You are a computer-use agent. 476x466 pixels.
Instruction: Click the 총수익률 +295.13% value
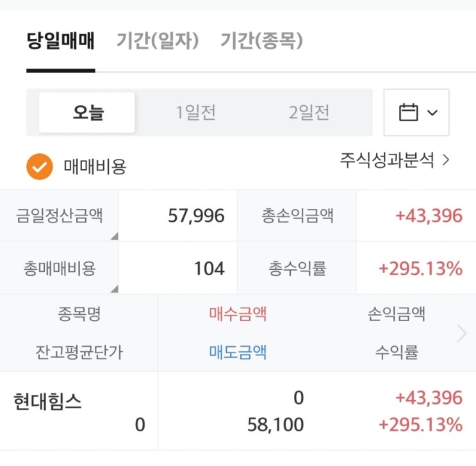[x=420, y=269]
